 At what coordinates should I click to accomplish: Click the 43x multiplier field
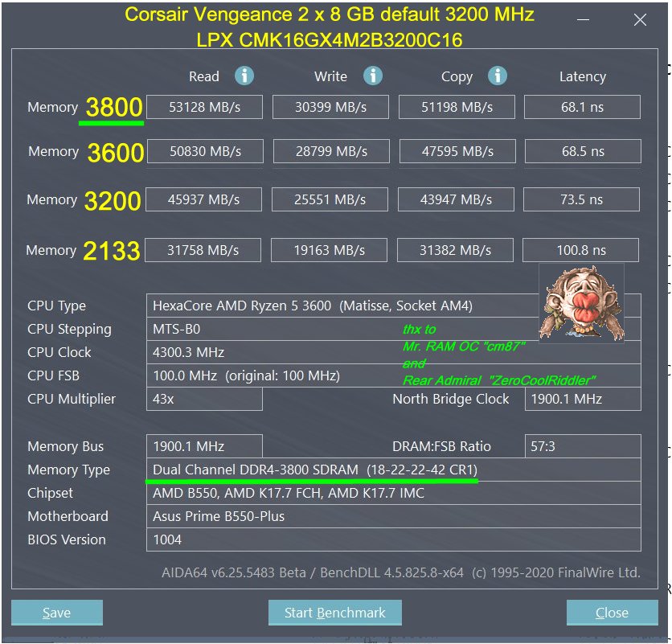point(204,399)
